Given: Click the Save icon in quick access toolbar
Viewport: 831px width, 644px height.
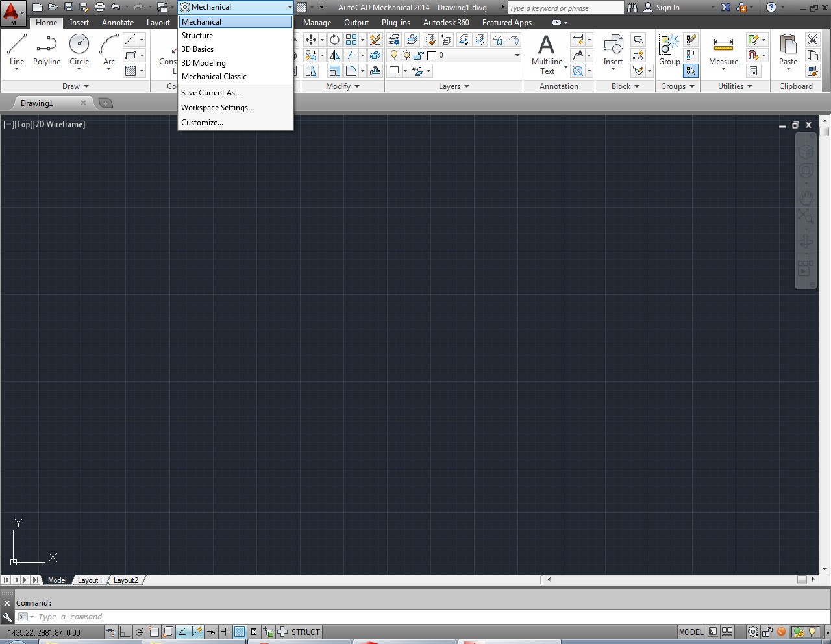Looking at the screenshot, I should coord(68,7).
